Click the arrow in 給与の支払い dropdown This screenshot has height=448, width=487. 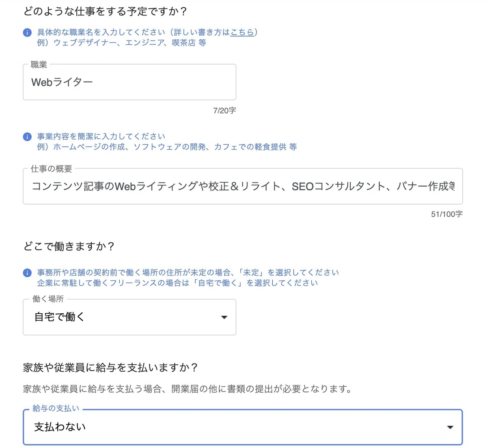pyautogui.click(x=450, y=427)
